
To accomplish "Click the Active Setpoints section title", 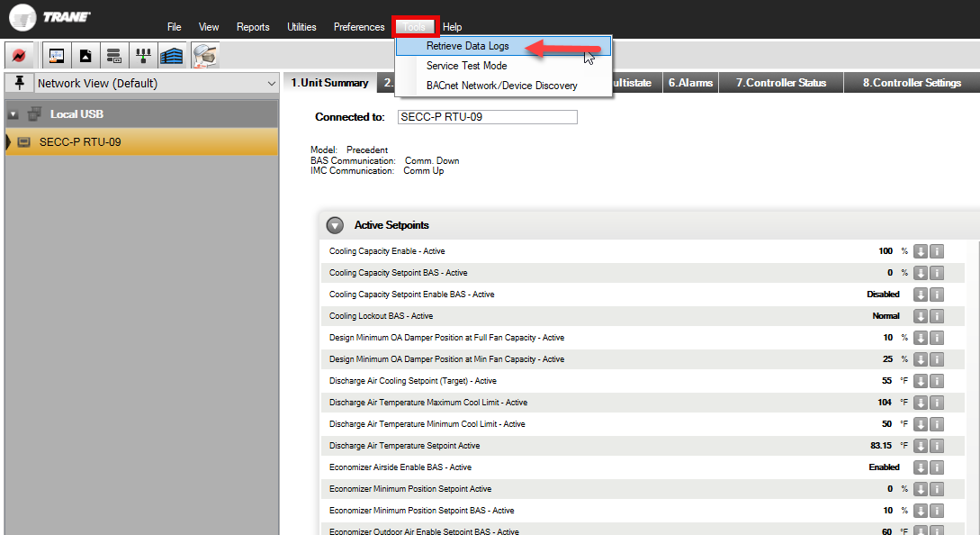I will coord(391,225).
